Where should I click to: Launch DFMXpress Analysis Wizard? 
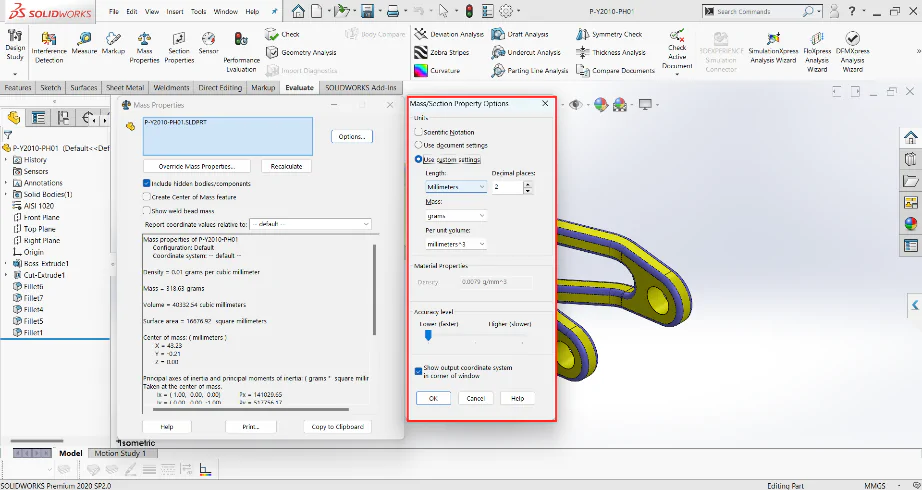[852, 52]
